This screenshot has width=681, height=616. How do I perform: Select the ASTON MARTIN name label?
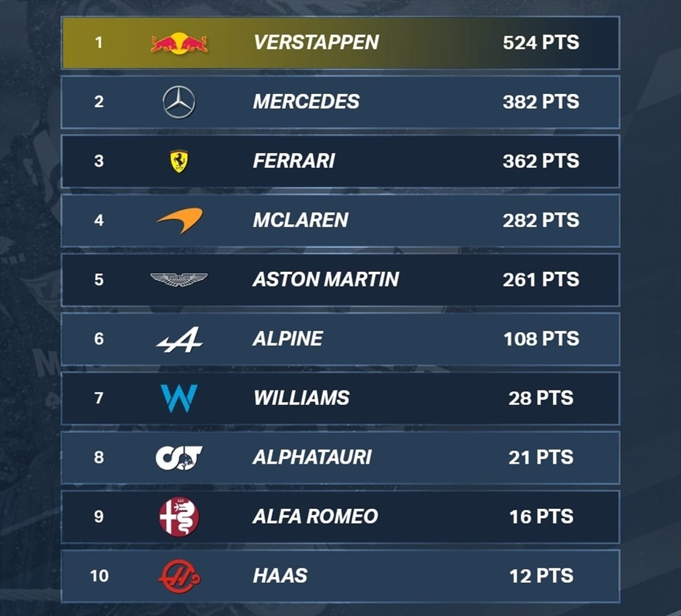(326, 280)
